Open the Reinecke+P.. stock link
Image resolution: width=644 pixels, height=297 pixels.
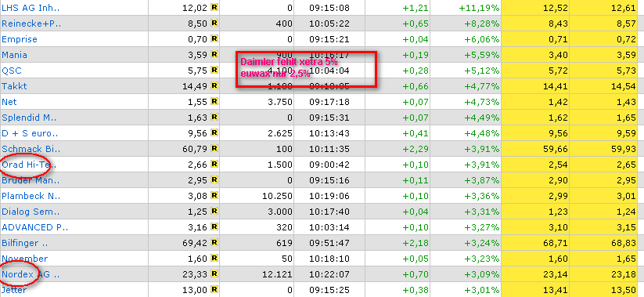click(31, 24)
